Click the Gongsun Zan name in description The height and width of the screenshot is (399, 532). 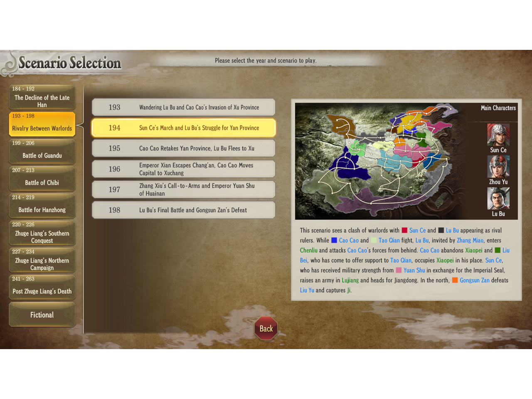(x=475, y=280)
